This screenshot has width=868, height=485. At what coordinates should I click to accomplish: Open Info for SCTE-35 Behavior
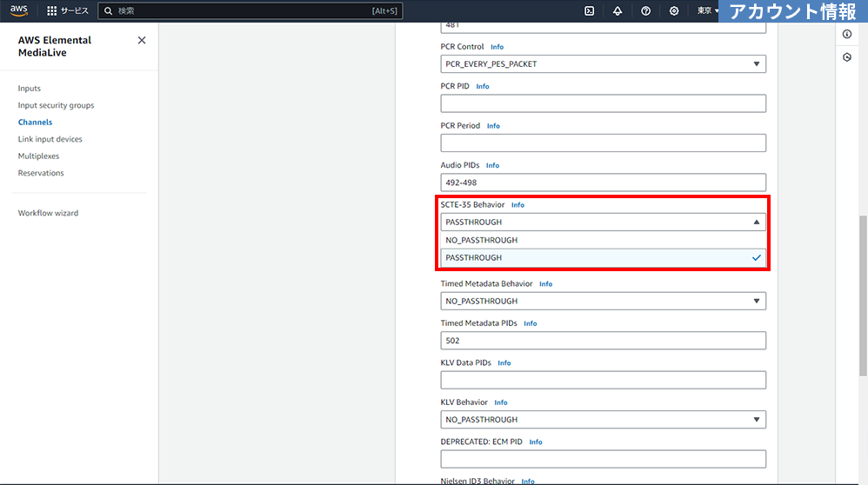(x=517, y=205)
